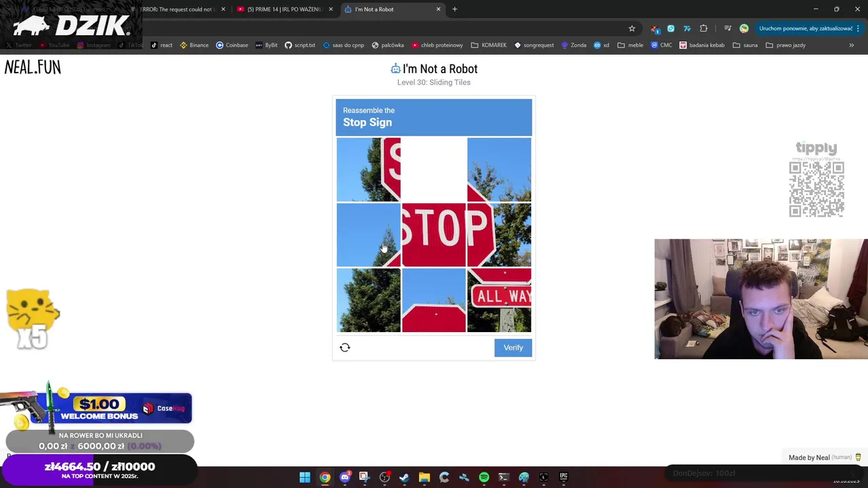868x488 pixels.
Task: Open the Zonda bookmark
Action: pyautogui.click(x=573, y=45)
